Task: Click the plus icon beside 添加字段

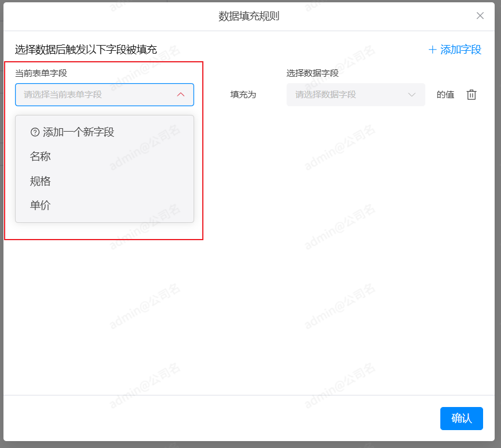Action: pyautogui.click(x=432, y=50)
